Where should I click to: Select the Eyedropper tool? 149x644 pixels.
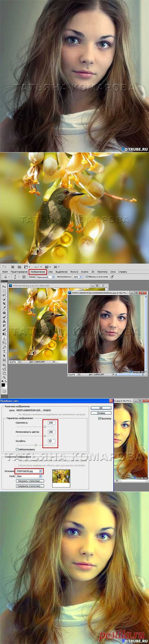coord(4,308)
